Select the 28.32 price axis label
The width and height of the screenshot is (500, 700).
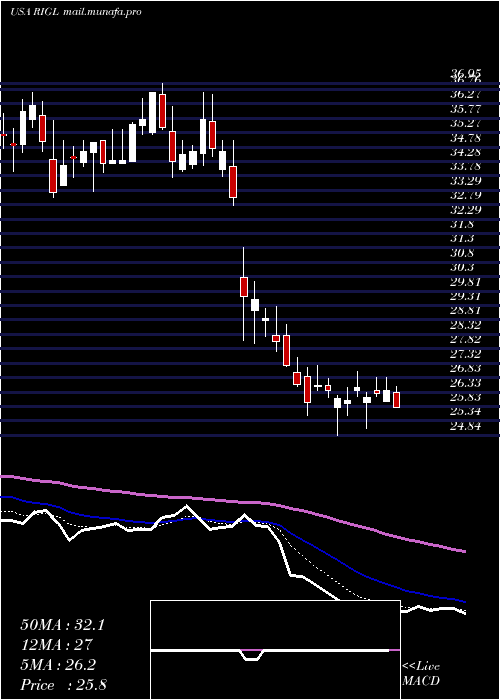click(x=465, y=325)
